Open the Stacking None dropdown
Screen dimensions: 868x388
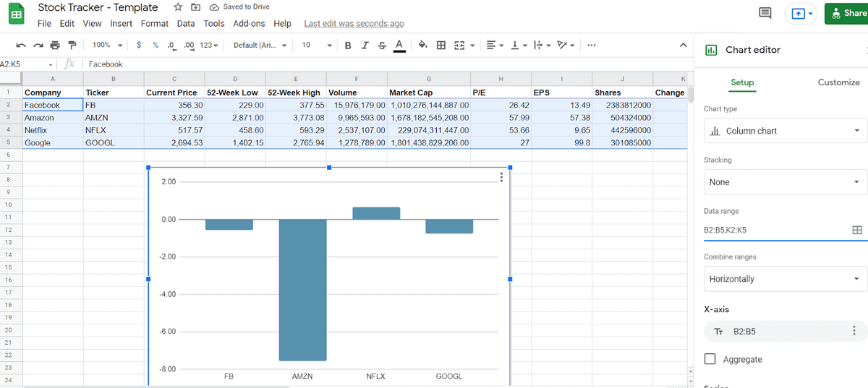click(786, 182)
